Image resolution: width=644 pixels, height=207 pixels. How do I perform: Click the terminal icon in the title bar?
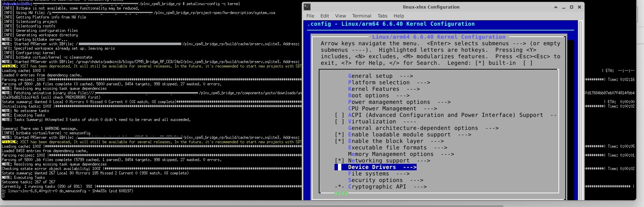(307, 7)
